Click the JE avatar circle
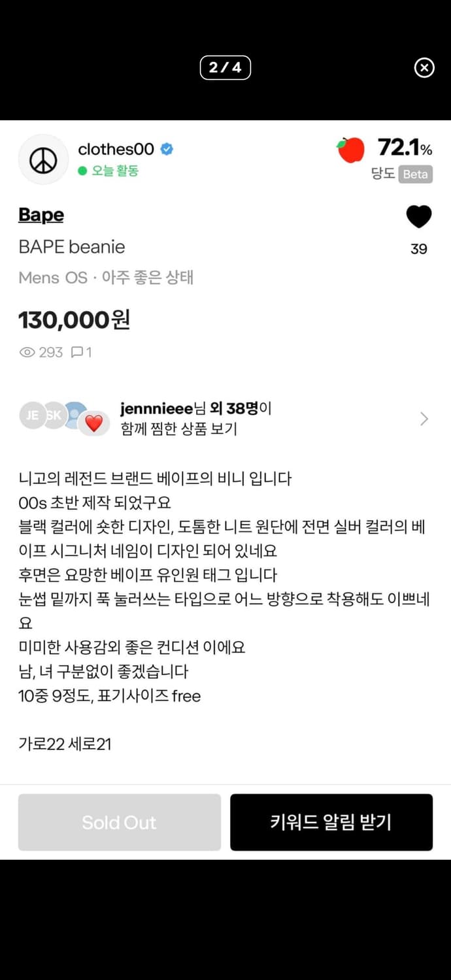Screen dimensions: 451x980 pos(31,414)
